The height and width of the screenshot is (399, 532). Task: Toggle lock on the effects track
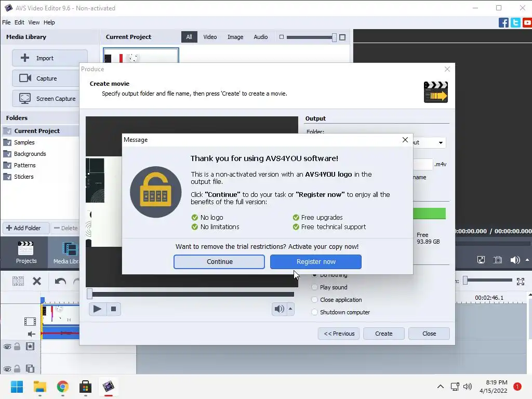(17, 347)
